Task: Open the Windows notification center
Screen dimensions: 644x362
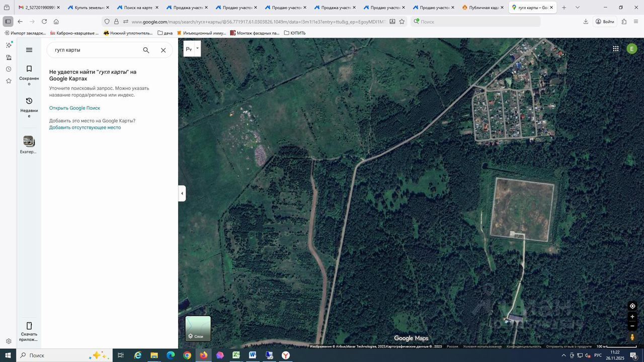Action: coord(634,355)
